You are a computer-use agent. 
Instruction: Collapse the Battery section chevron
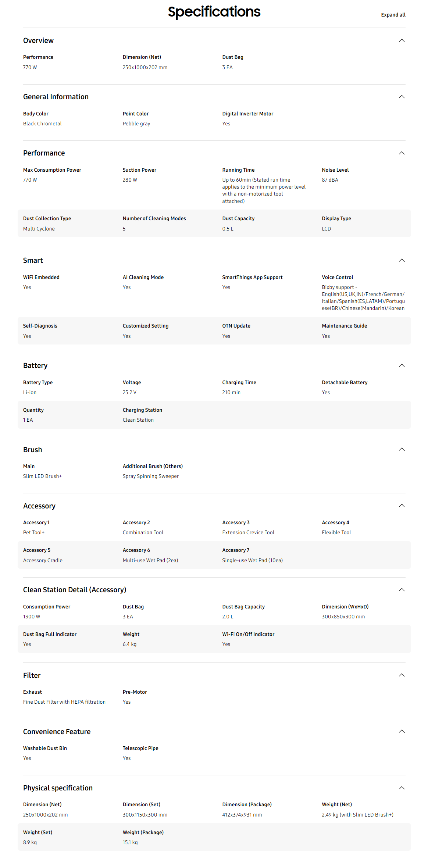(x=402, y=365)
